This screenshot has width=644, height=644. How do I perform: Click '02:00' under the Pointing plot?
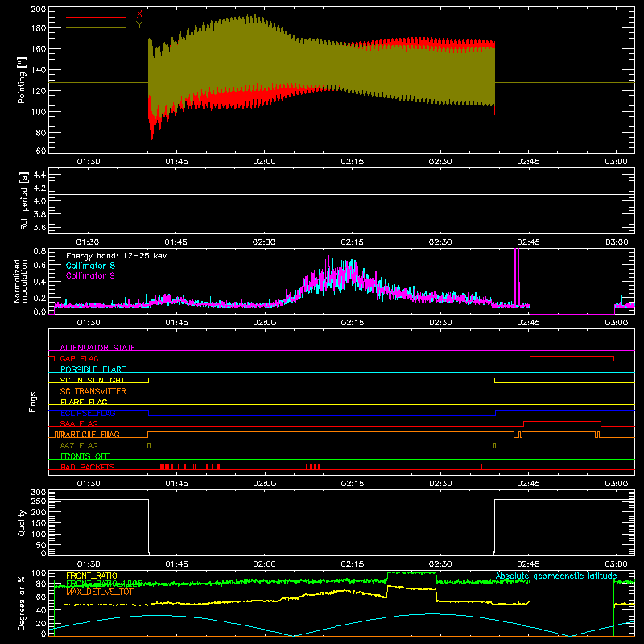[x=264, y=162]
